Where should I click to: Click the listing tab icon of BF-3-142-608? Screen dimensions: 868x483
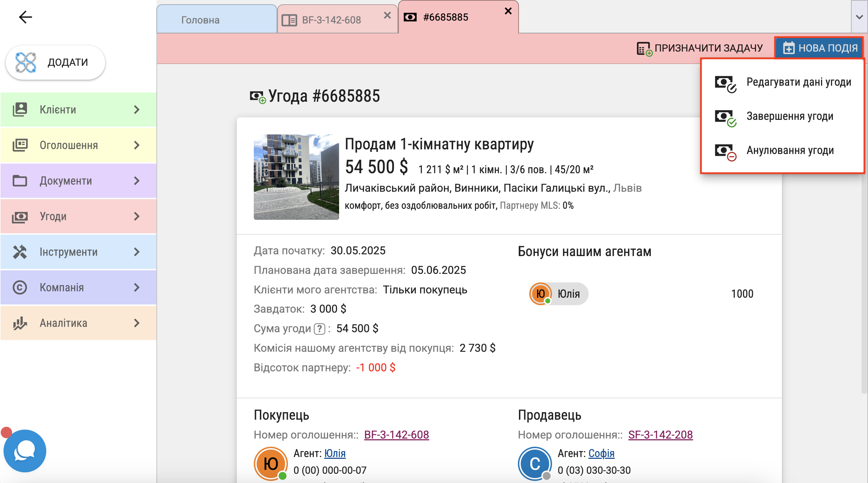click(x=289, y=20)
